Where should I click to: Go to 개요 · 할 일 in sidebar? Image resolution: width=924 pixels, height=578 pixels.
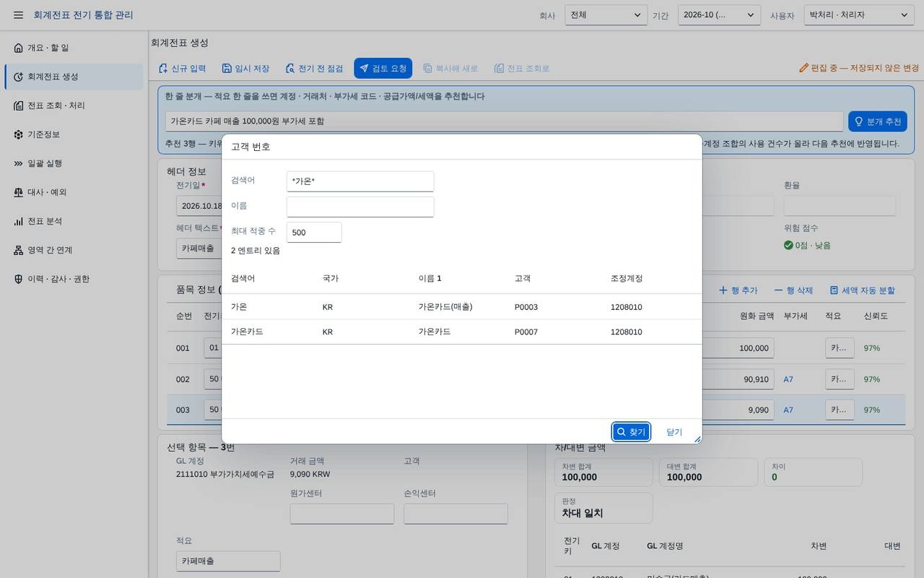(x=74, y=48)
